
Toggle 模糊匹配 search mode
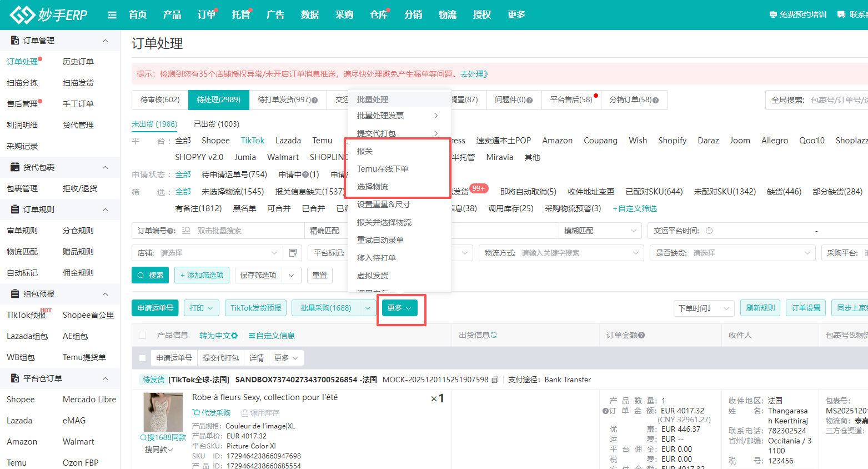pyautogui.click(x=600, y=230)
